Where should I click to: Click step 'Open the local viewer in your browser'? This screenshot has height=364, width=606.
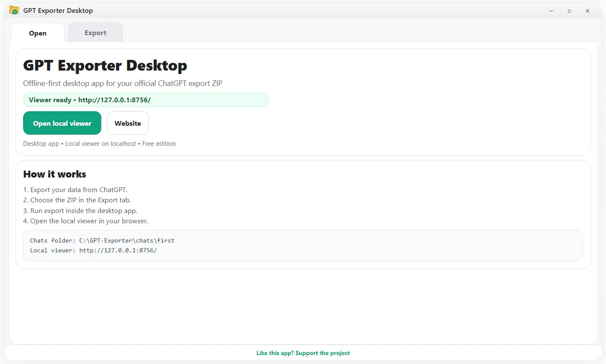point(86,221)
